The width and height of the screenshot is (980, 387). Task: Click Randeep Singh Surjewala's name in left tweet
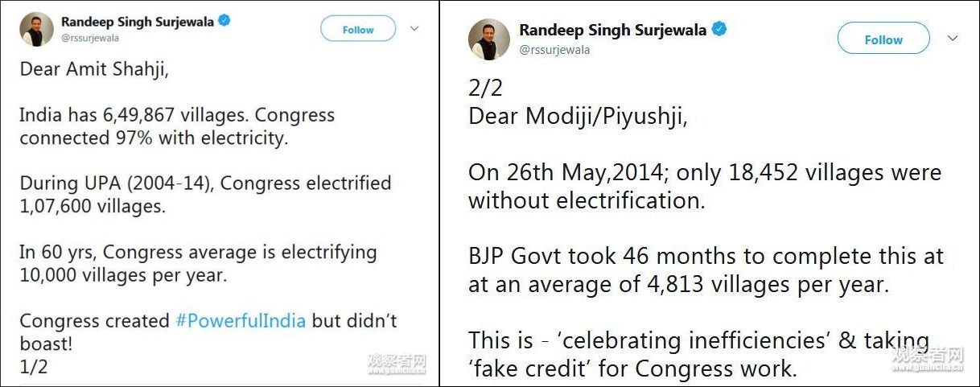136,22
